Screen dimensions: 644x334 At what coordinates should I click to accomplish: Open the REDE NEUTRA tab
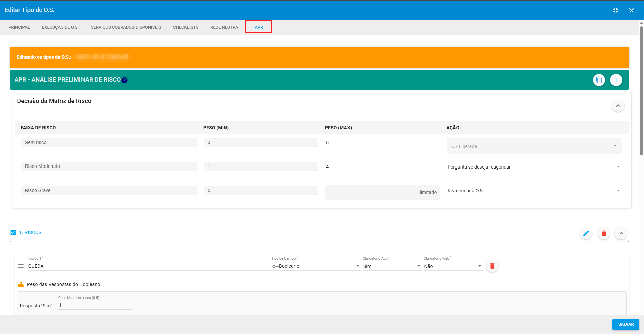coord(224,27)
